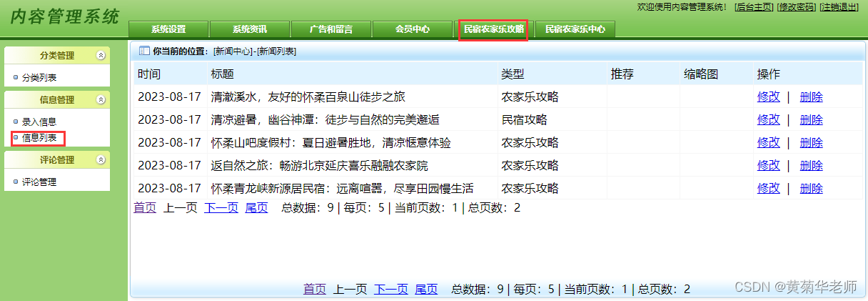Go to 首页 in bottom pagination
This screenshot has height=301, width=868.
[315, 290]
